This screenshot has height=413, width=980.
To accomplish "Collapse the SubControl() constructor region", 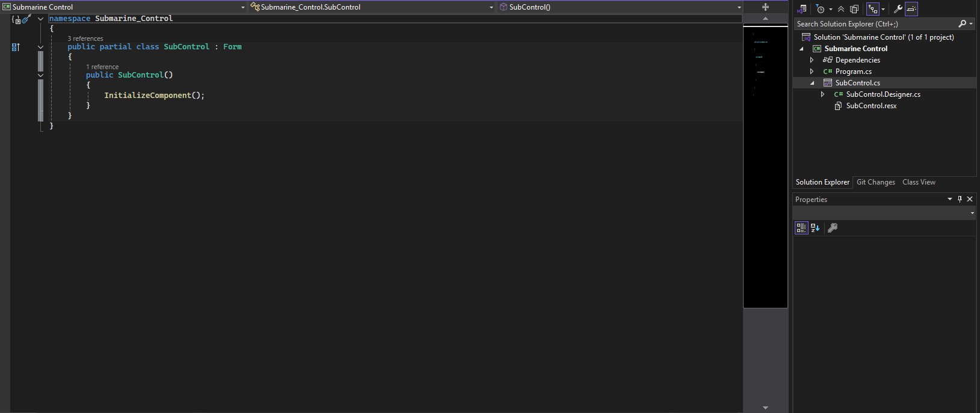I will tap(40, 75).
